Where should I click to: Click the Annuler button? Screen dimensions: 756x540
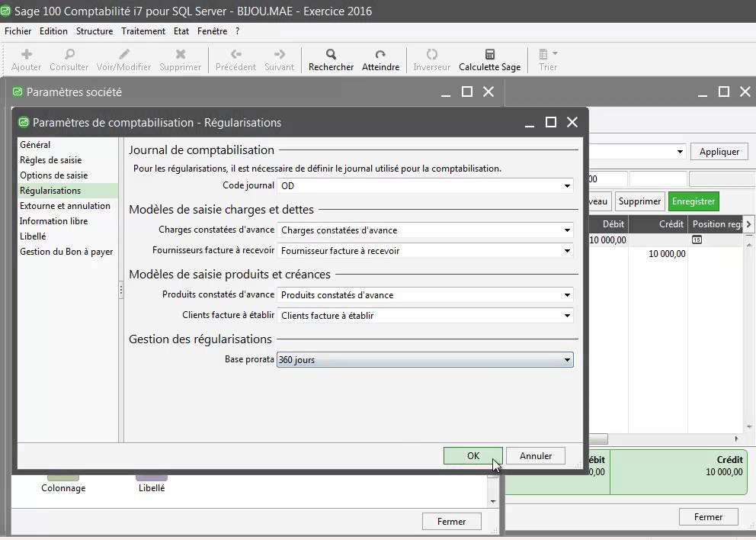[536, 456]
